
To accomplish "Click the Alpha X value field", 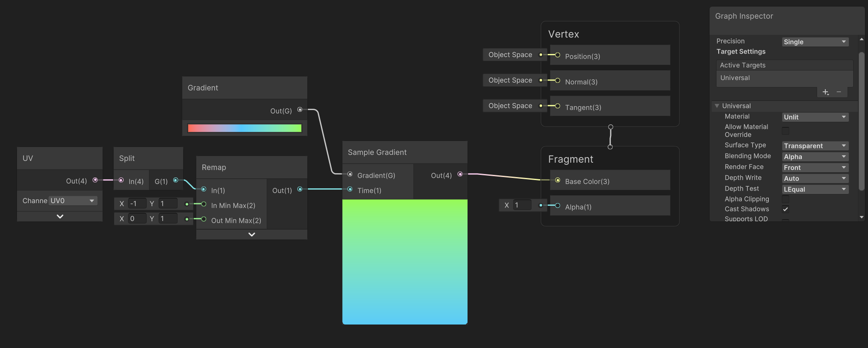I will [522, 205].
